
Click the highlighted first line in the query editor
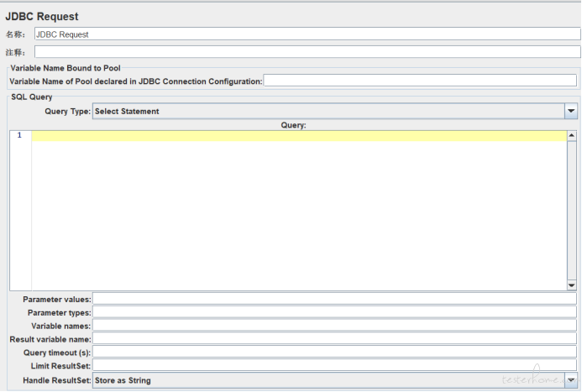pos(298,135)
